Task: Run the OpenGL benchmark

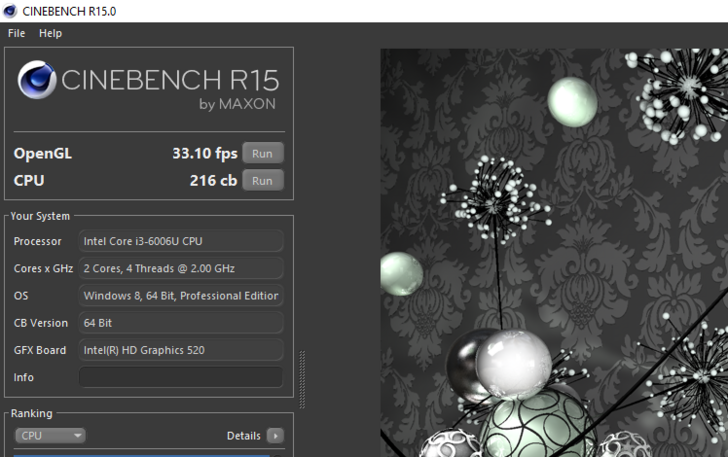Action: point(263,153)
